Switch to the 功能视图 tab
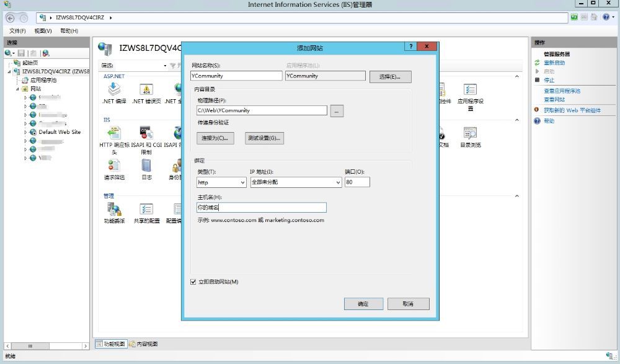This screenshot has height=364, width=620. 111,344
